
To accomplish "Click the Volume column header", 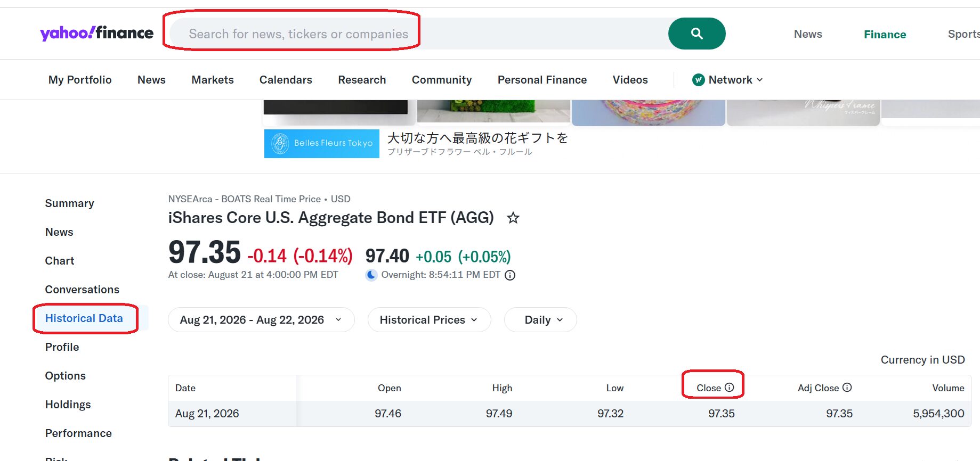I will tap(948, 388).
